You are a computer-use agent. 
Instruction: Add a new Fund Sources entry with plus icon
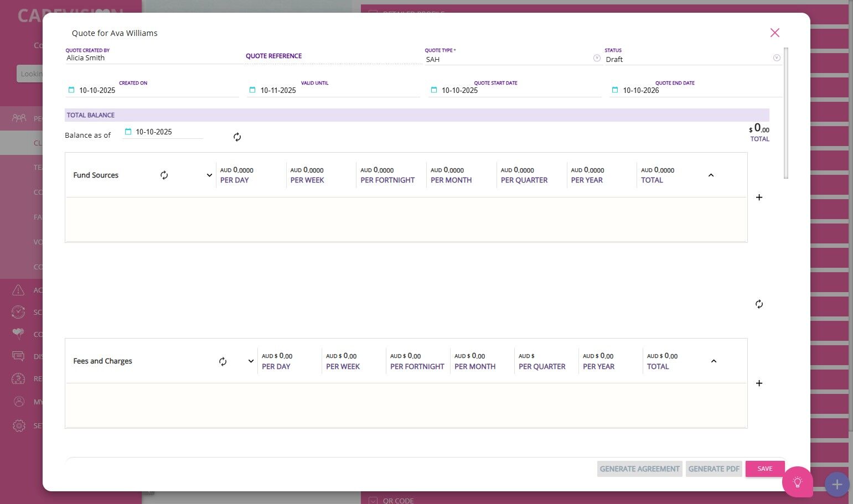759,198
